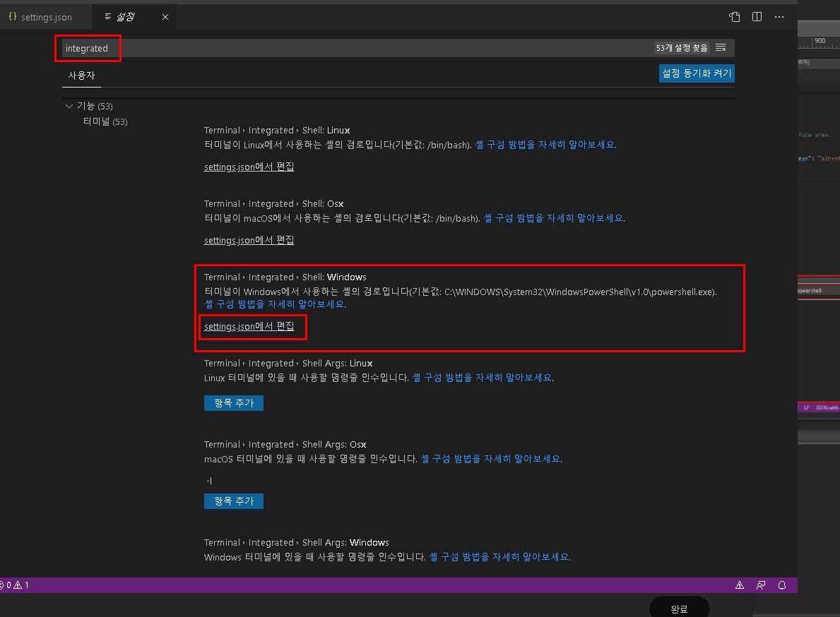
Task: Open notifications bell in status bar
Action: 781,585
